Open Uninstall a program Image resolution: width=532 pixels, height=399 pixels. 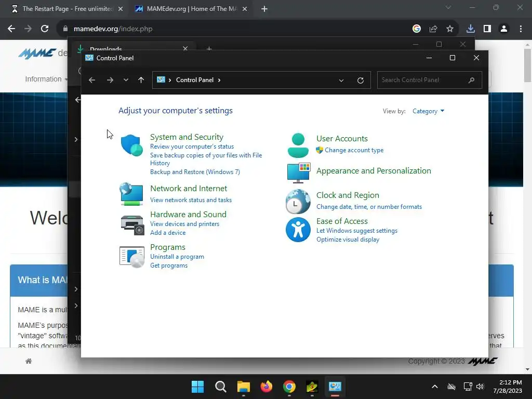coord(177,257)
